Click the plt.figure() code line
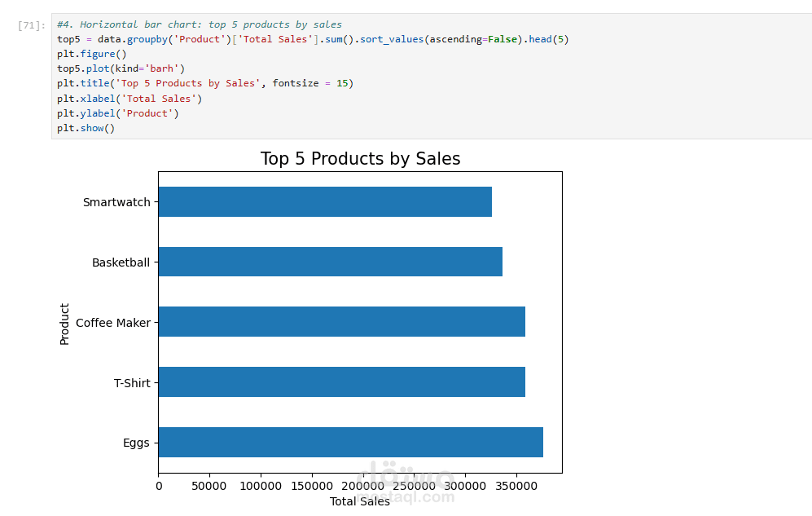 coord(91,54)
